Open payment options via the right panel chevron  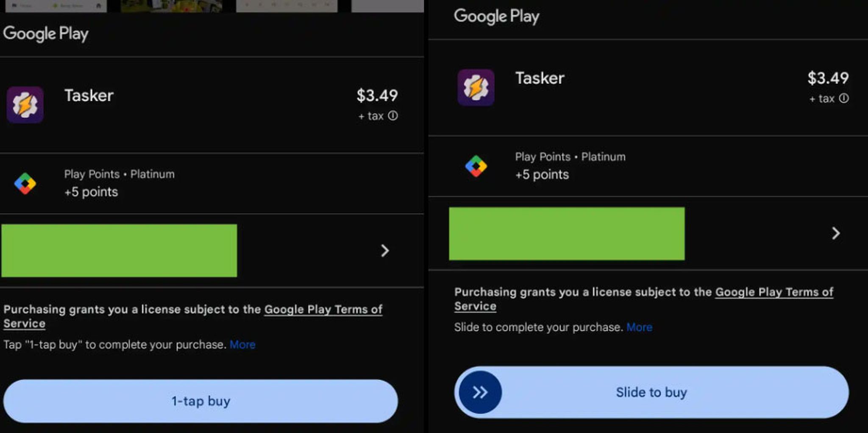click(x=835, y=233)
